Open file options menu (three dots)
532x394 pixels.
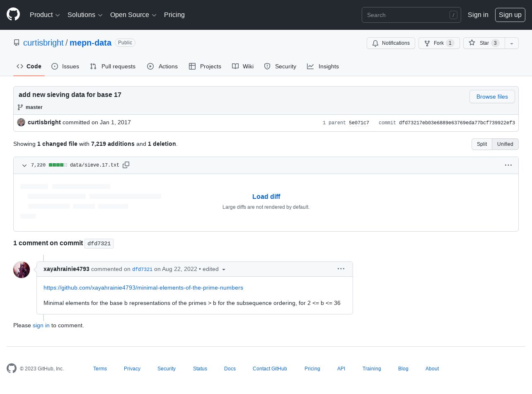tap(508, 165)
